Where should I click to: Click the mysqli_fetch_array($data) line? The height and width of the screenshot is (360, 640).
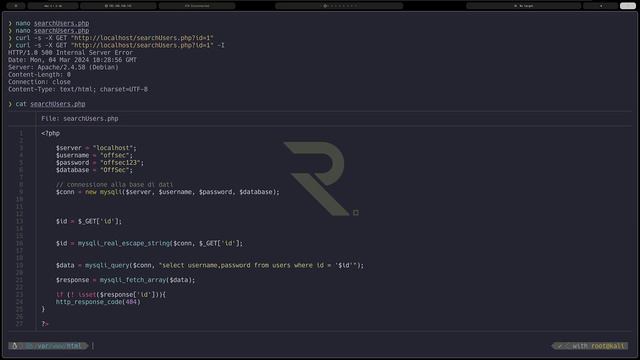pos(126,280)
